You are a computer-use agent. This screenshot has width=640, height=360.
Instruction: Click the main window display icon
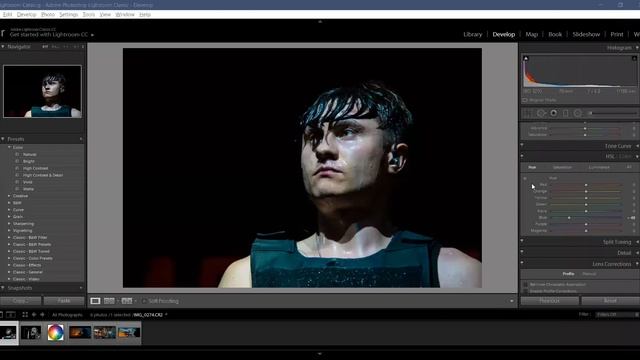click(1, 315)
